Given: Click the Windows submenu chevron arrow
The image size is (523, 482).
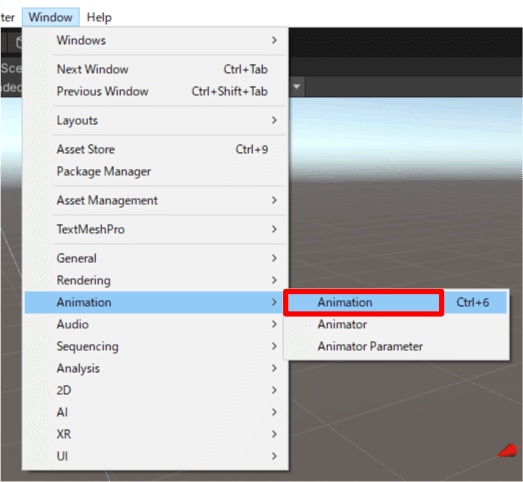Looking at the screenshot, I should pyautogui.click(x=274, y=40).
